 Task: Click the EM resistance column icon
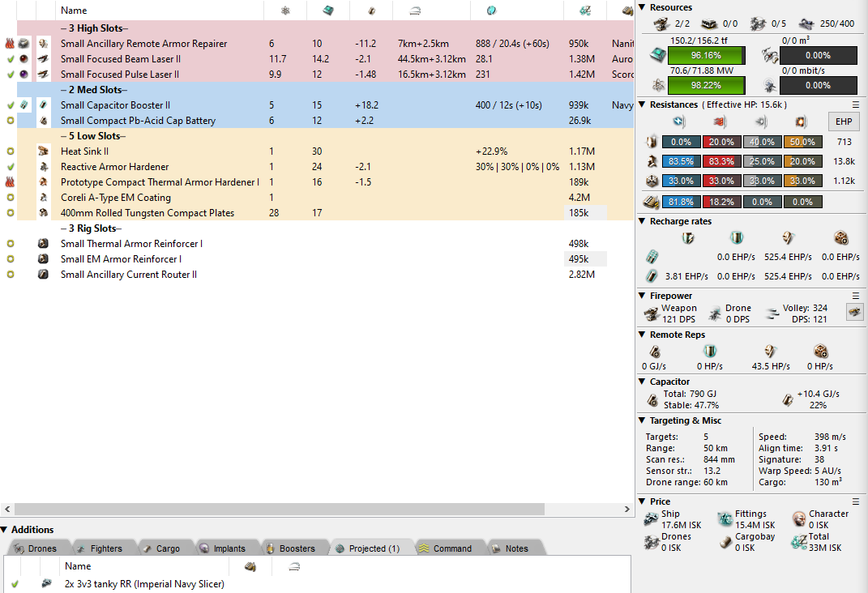(682, 122)
